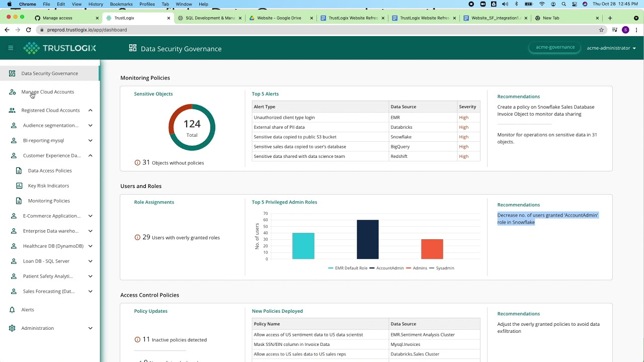Click the Unauthorized client type login alert row
Image resolution: width=644 pixels, height=362 pixels.
click(x=366, y=117)
